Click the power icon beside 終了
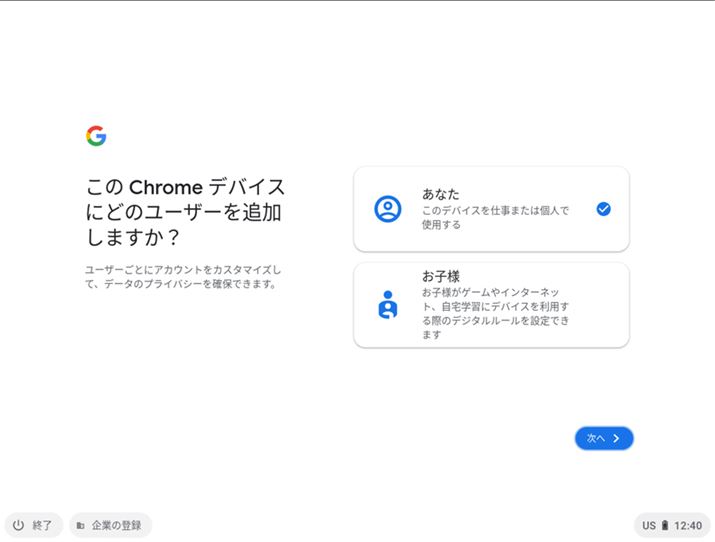 [x=18, y=525]
